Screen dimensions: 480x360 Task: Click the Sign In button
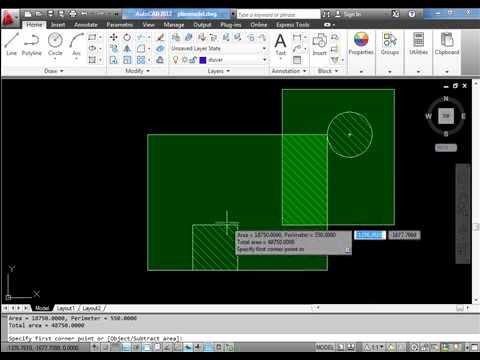[348, 14]
